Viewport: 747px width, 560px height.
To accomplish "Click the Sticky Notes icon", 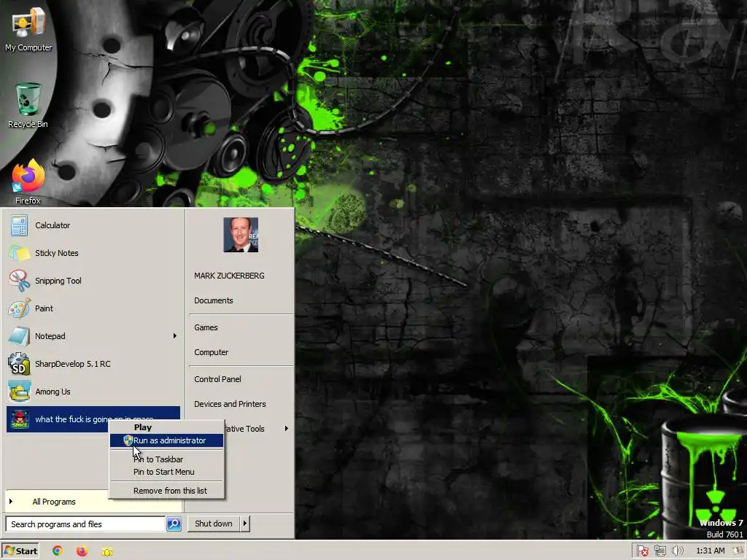I will [19, 253].
